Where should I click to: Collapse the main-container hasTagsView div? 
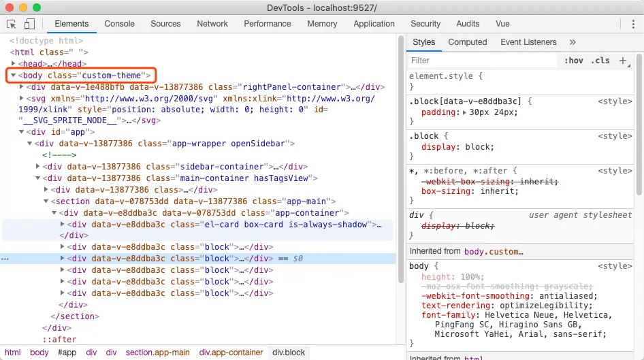[x=38, y=178]
